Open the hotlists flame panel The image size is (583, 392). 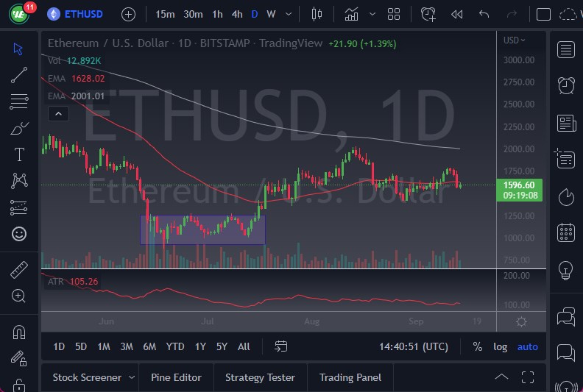click(566, 196)
